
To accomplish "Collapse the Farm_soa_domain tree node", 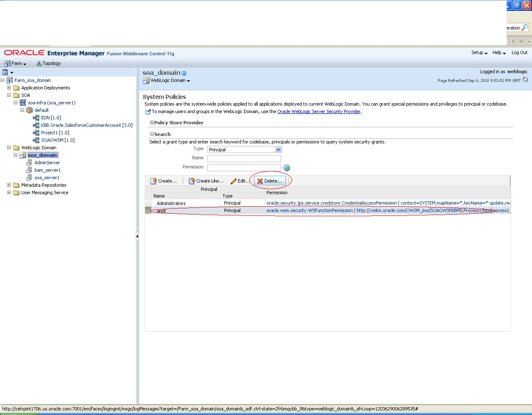I will (2, 80).
